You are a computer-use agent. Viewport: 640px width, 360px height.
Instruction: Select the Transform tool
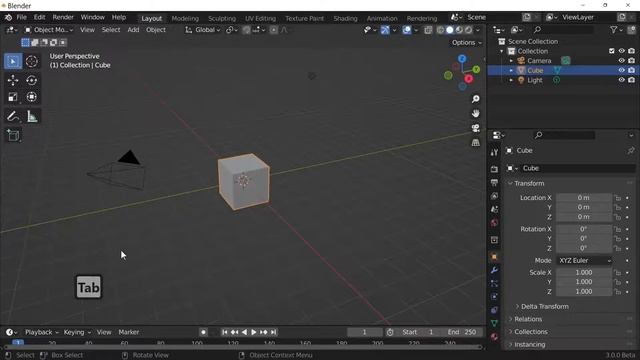pyautogui.click(x=32, y=97)
